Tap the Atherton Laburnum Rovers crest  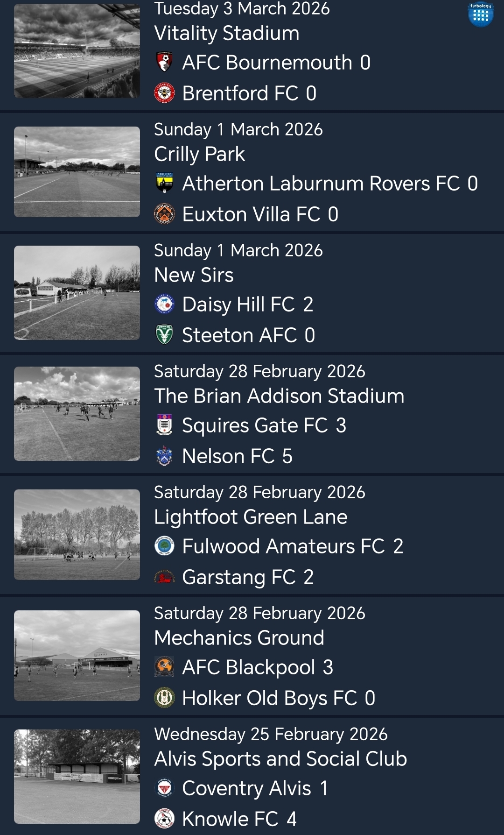coord(164,183)
